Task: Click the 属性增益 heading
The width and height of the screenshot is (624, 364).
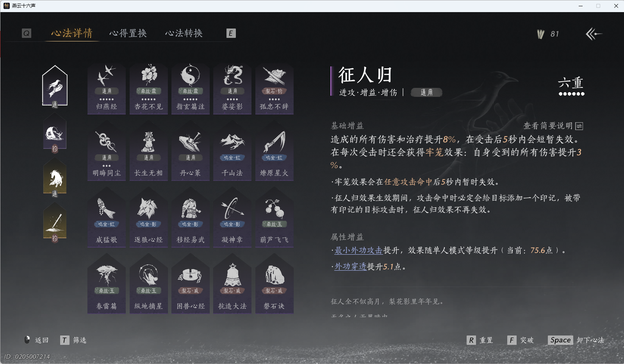Action: 347,237
